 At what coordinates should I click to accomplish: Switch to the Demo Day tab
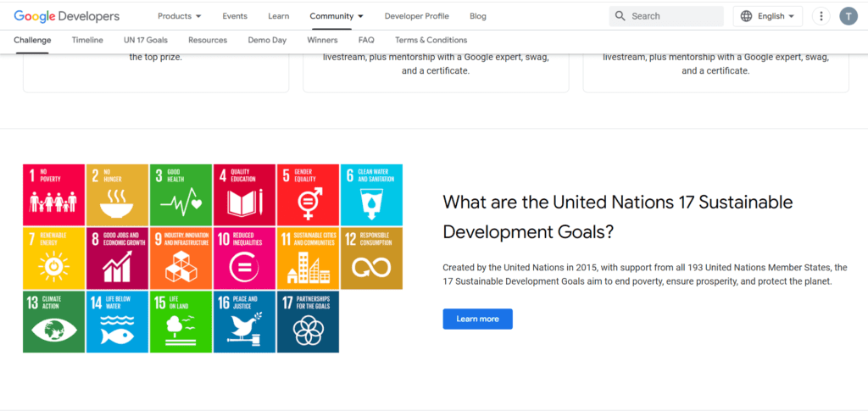click(267, 41)
